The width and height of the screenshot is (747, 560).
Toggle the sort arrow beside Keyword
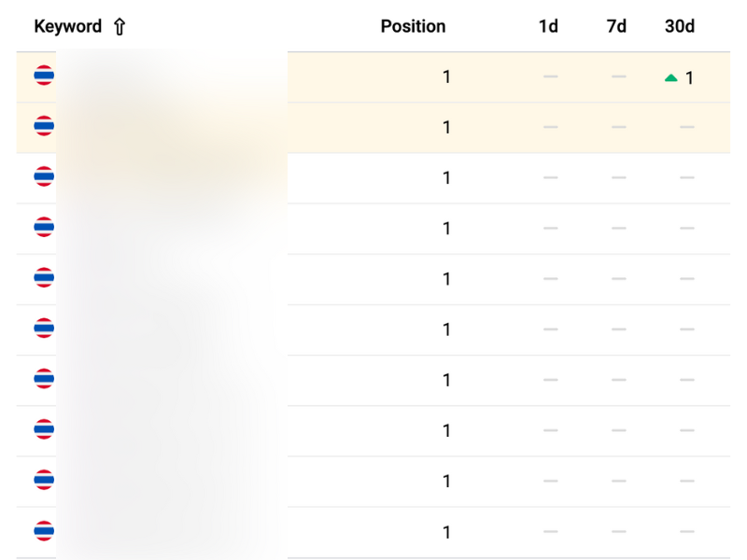click(119, 27)
